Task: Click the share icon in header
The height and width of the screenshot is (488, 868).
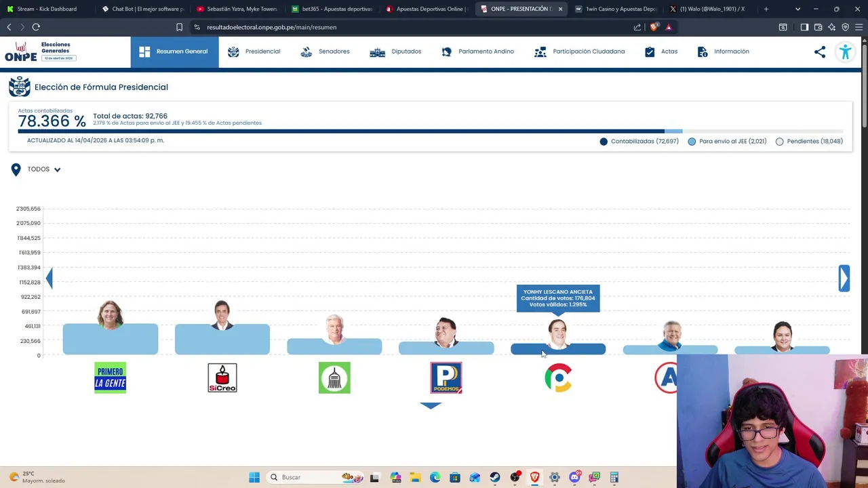Action: tap(820, 52)
